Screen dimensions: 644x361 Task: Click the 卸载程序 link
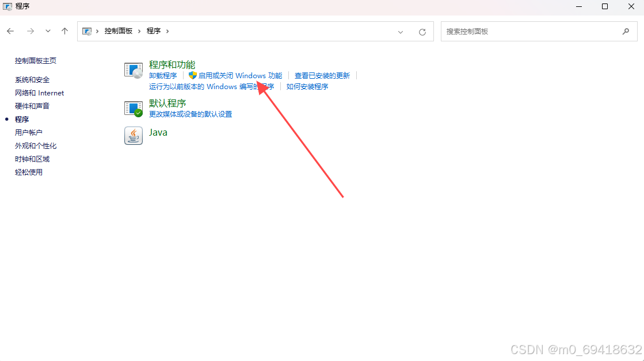[163, 75]
